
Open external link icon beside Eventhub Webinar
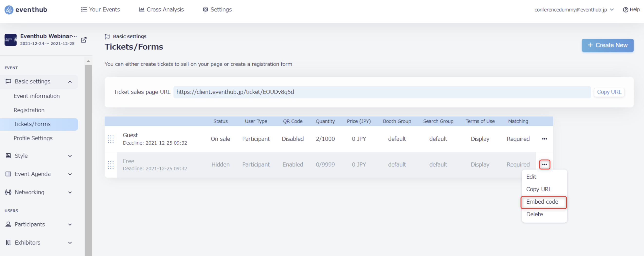point(84,40)
